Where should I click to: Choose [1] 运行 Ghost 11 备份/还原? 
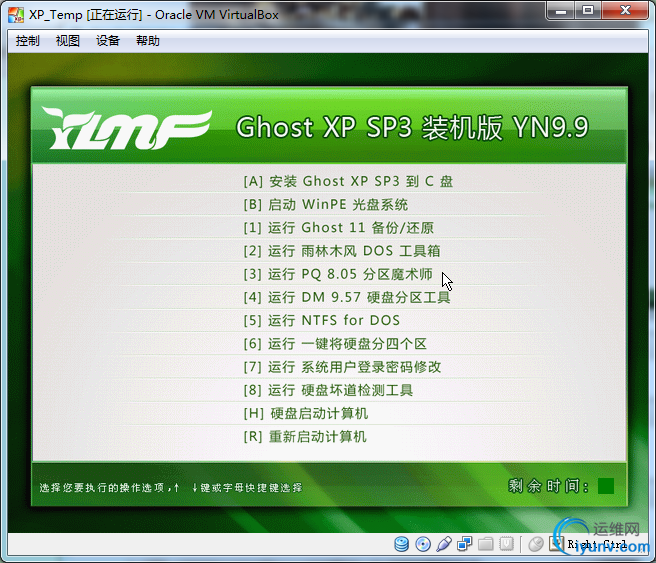coord(338,228)
